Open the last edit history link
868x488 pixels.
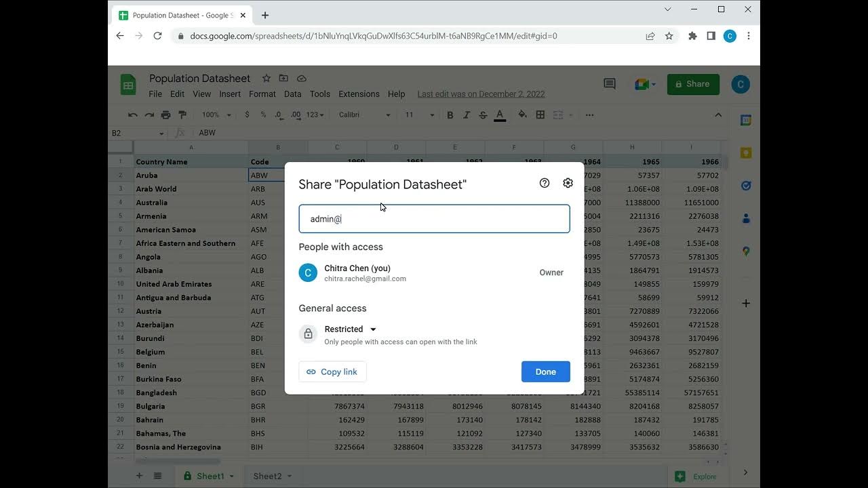(x=481, y=94)
